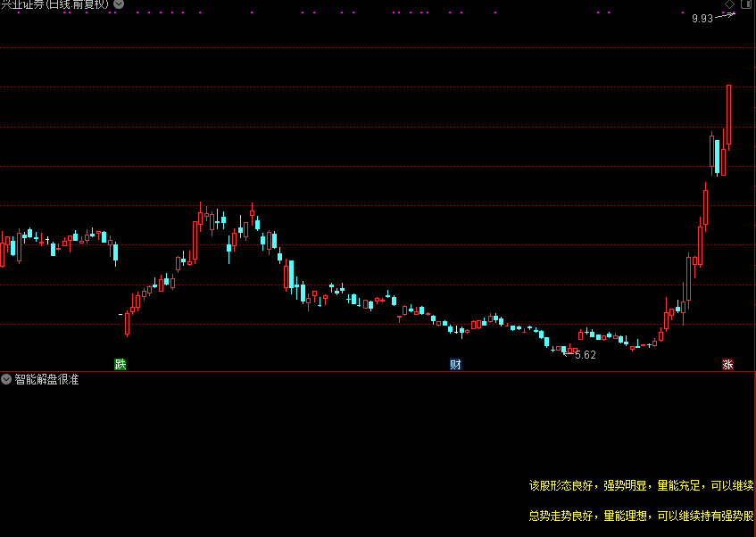
Task: Open the dropdown next to 兴业证券 chart title
Action: [x=119, y=4]
